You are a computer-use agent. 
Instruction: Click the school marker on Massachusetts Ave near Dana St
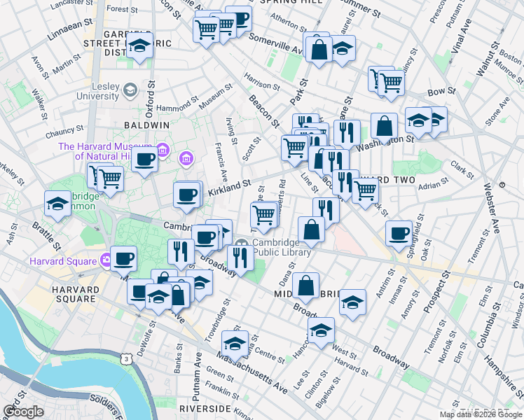click(235, 344)
